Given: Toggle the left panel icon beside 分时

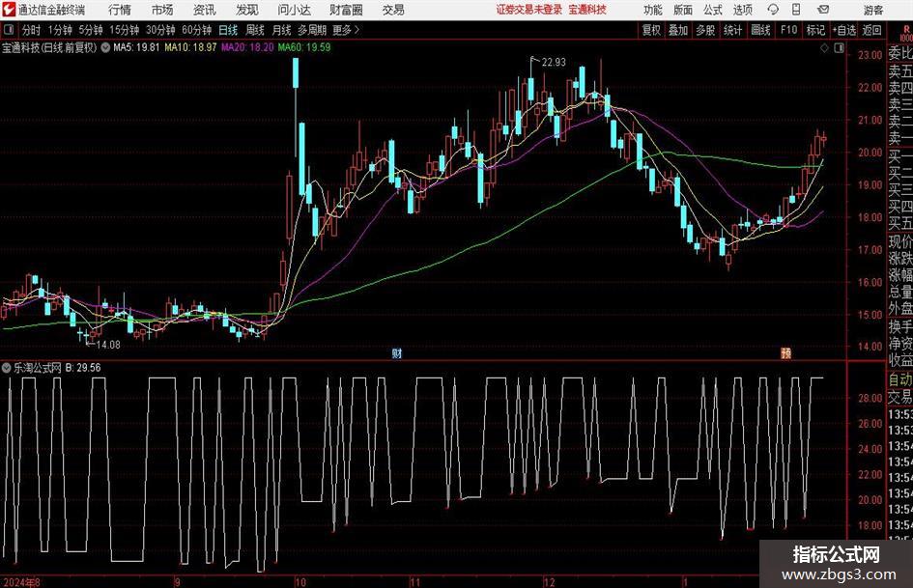Looking at the screenshot, I should pos(9,30).
